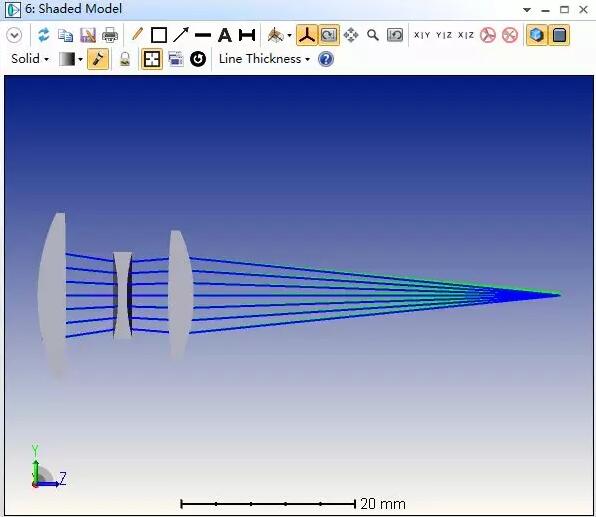Select the arrow annotation tool
This screenshot has width=596, height=517.
(x=181, y=35)
